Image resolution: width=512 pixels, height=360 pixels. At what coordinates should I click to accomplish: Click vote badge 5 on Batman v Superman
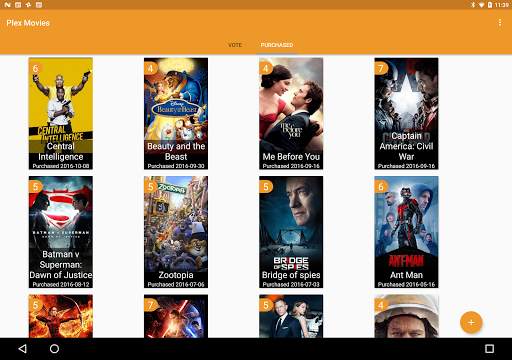coord(36,187)
